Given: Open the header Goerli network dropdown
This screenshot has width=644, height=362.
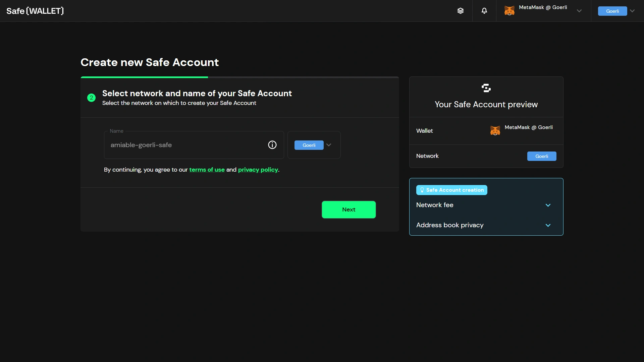Looking at the screenshot, I should click(x=616, y=11).
